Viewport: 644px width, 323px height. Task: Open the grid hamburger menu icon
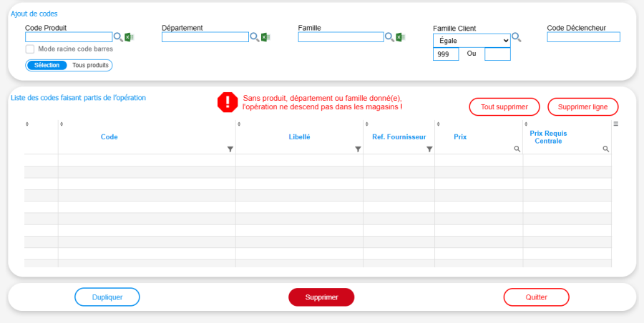(616, 124)
